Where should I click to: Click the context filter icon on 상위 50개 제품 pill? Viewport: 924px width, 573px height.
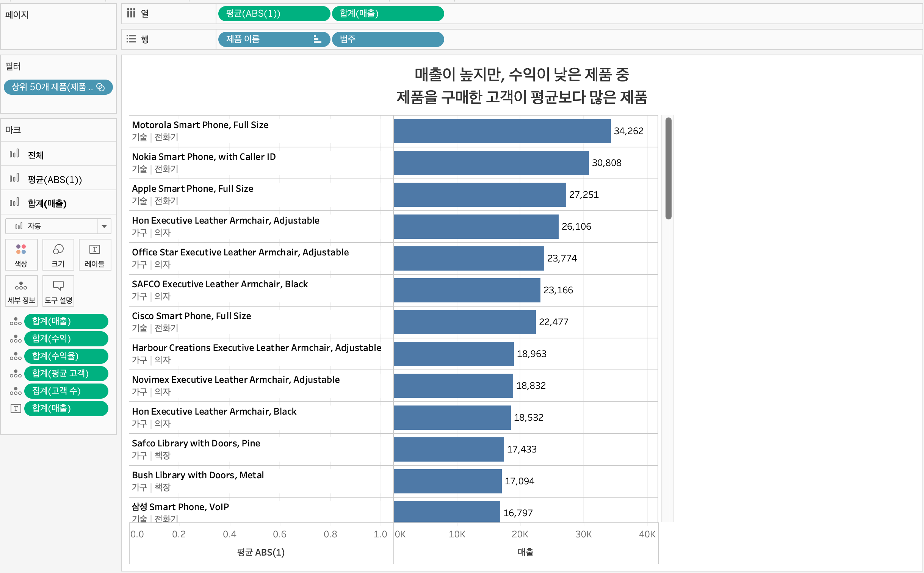[x=100, y=87]
